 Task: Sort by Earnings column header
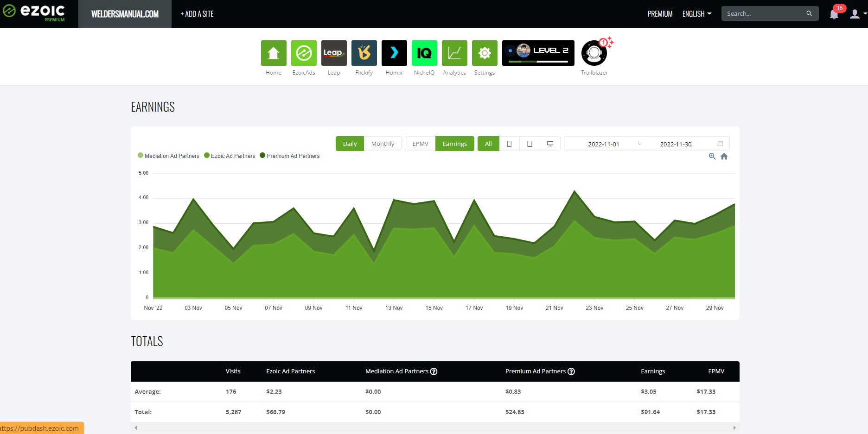point(653,371)
